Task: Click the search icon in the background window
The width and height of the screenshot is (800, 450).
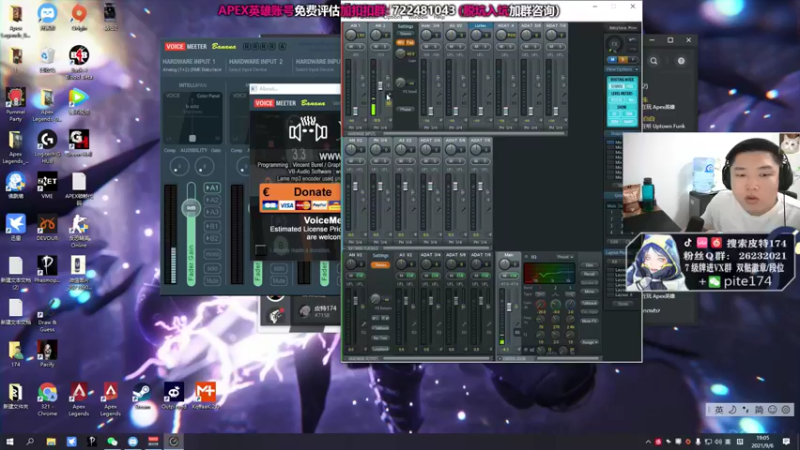Action: 654,61
